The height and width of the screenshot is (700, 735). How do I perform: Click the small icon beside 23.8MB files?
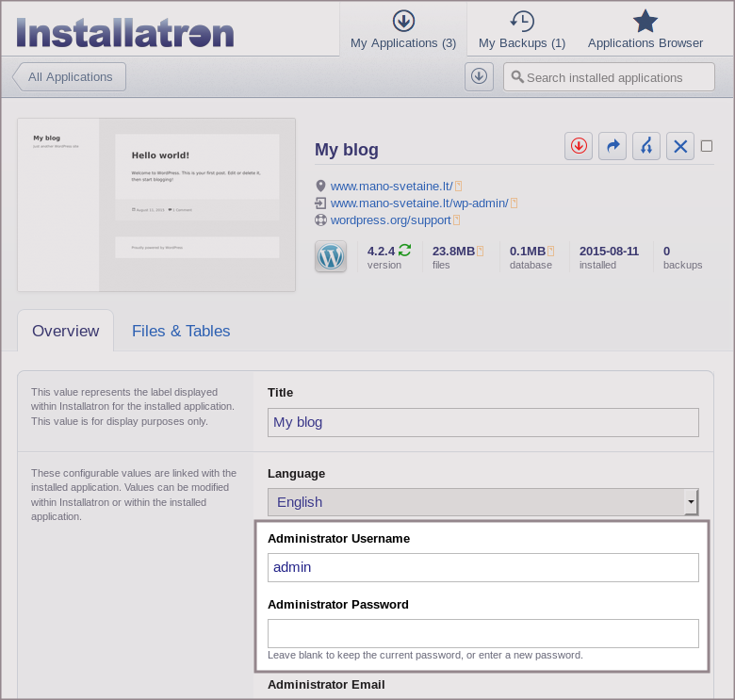click(481, 251)
